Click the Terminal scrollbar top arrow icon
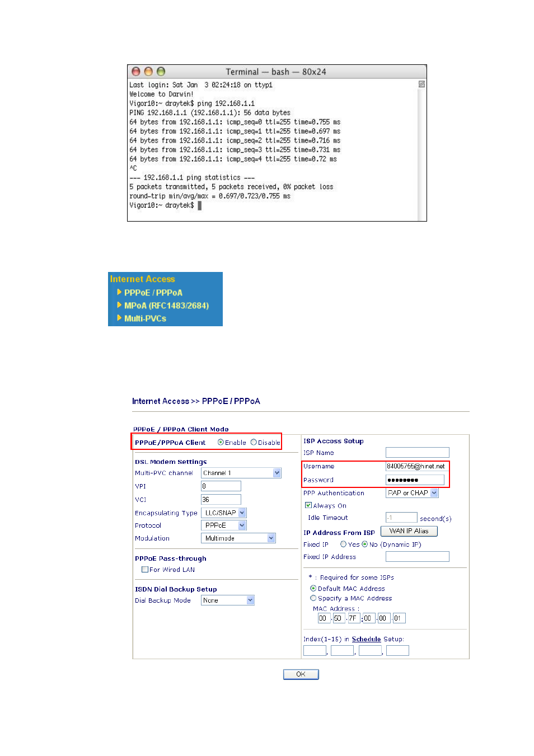Image resolution: width=534 pixels, height=756 pixels. pyautogui.click(x=421, y=84)
